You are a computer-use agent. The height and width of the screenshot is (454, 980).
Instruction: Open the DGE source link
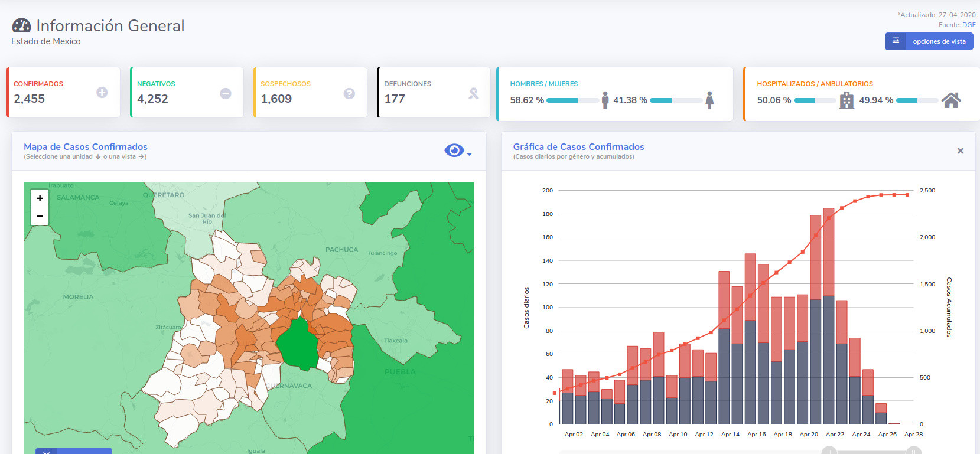coord(969,25)
